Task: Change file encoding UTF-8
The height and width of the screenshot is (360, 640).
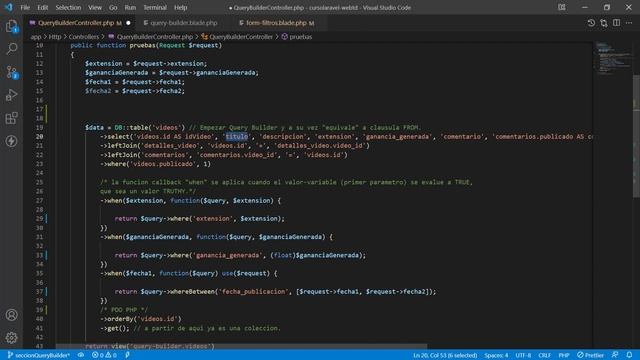Action: (x=523, y=355)
